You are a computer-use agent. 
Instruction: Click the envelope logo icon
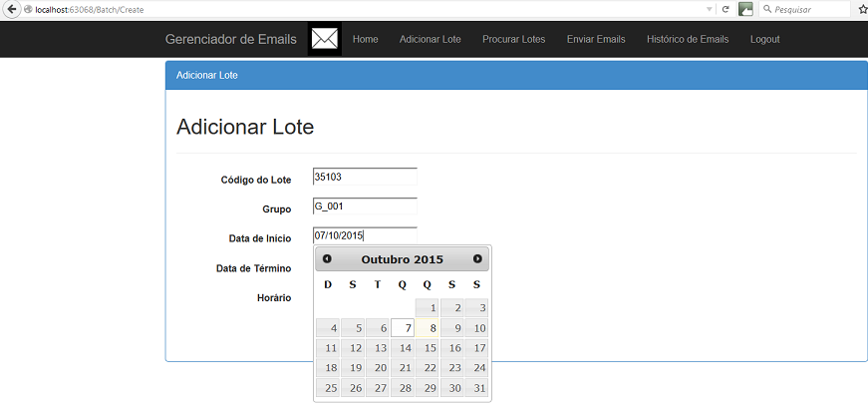[325, 39]
